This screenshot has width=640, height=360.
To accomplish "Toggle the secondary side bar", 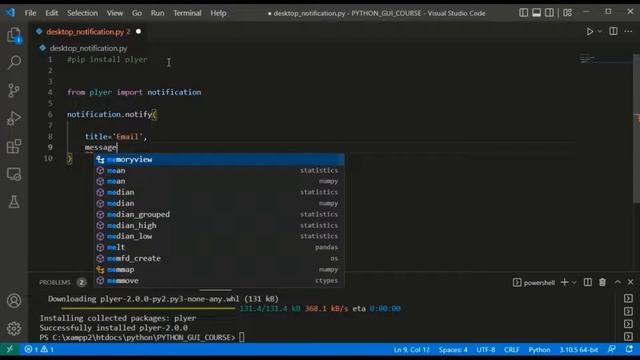I will click(549, 13).
